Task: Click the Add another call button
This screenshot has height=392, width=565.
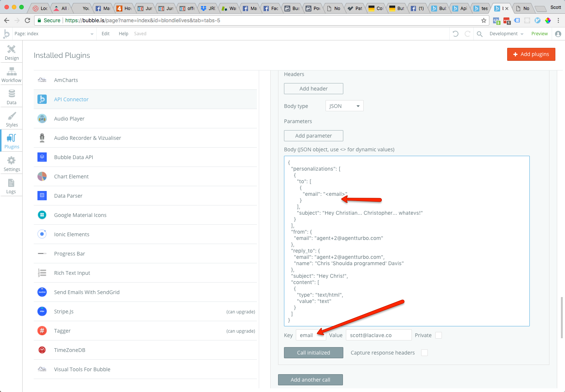Action: coord(310,380)
